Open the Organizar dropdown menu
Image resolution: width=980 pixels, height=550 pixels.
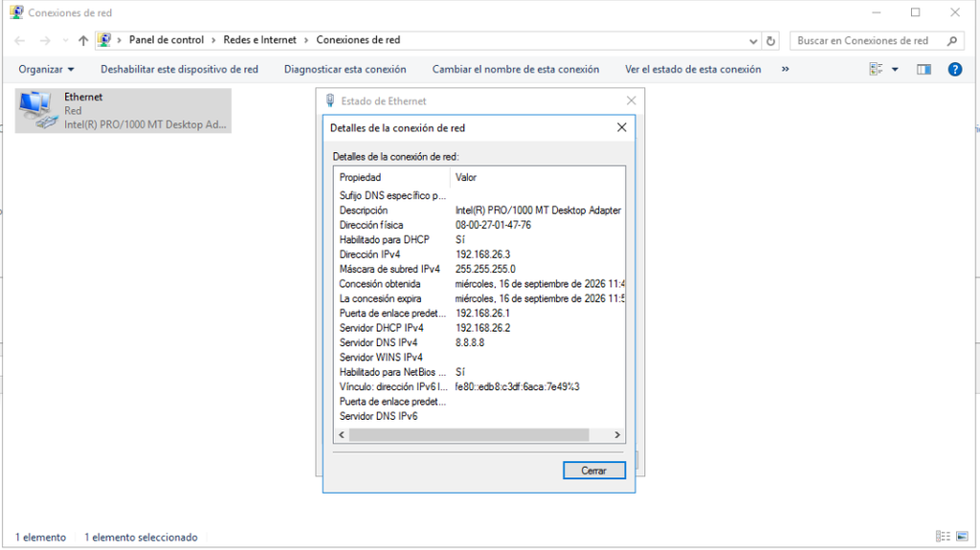click(x=46, y=70)
